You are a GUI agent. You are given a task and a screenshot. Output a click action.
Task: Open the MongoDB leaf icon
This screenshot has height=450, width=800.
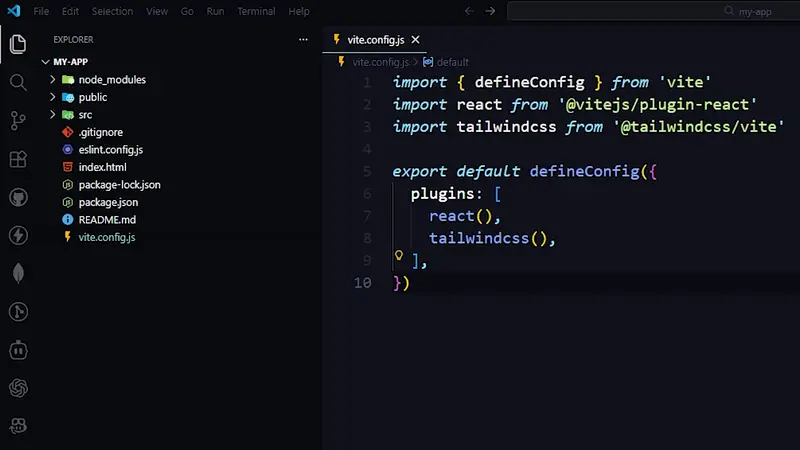click(x=17, y=273)
